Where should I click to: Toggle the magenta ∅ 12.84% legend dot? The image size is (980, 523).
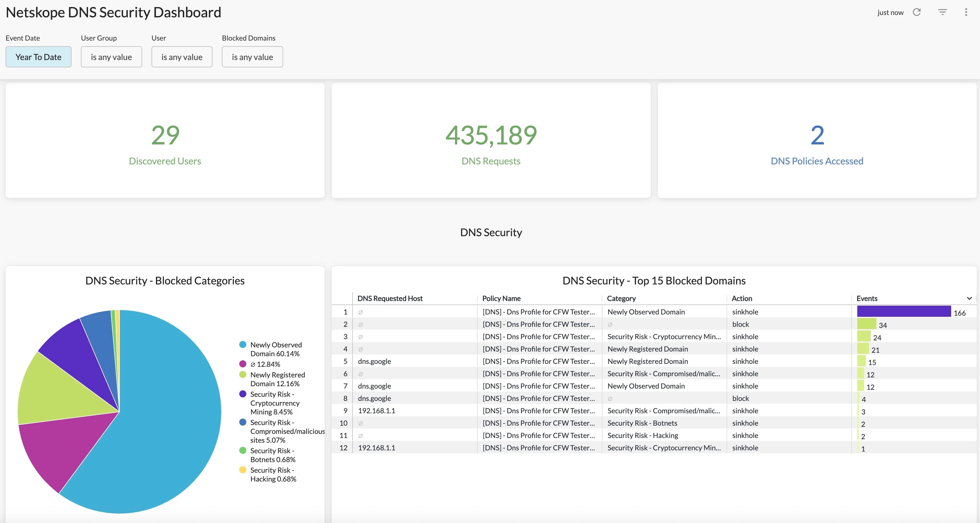[x=242, y=364]
